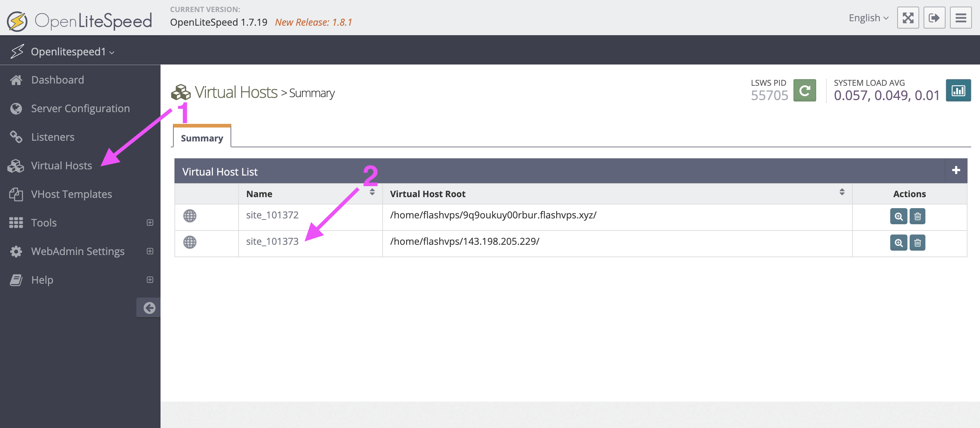Expand the Tools menu section

click(x=150, y=222)
